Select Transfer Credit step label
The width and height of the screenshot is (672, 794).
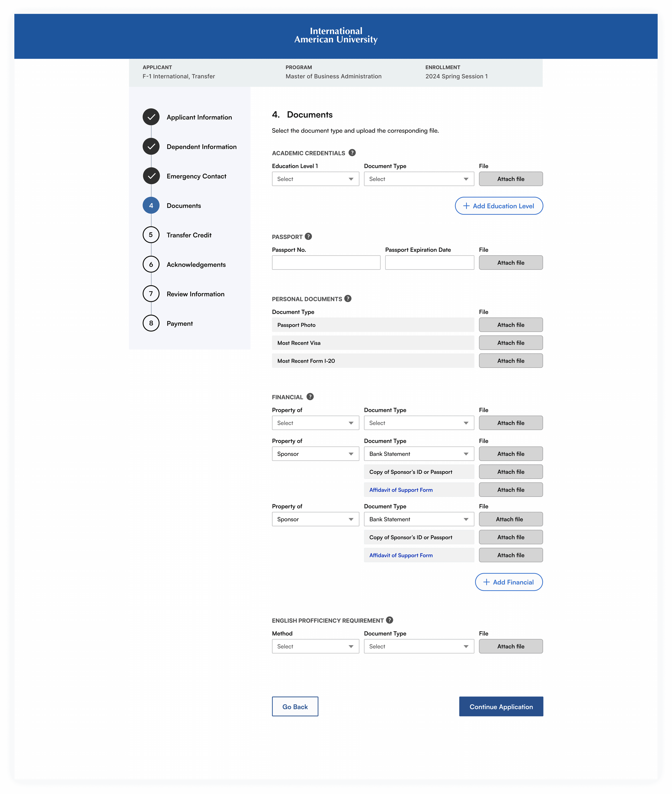click(189, 235)
